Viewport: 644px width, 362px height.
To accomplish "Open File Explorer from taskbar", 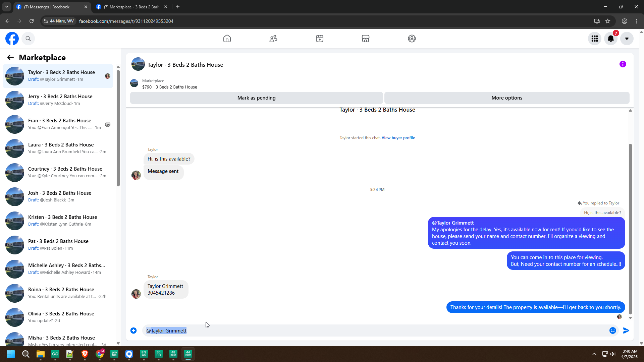I will coord(41,354).
